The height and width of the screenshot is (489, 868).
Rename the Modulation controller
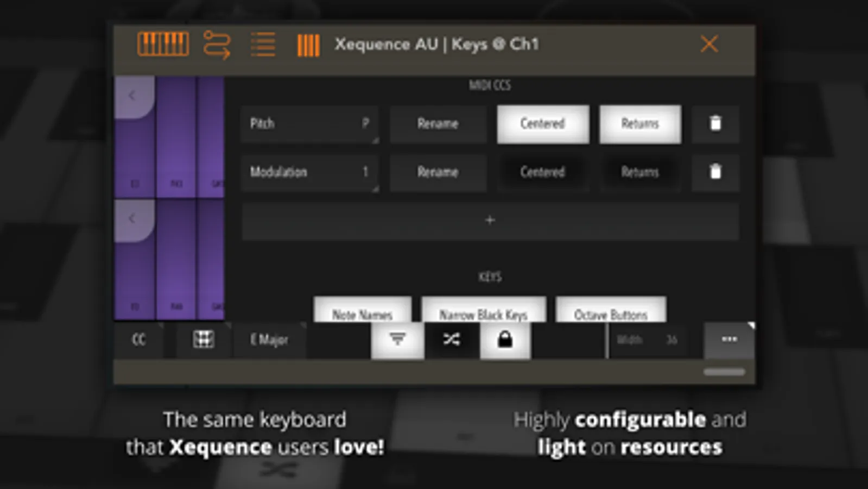click(x=438, y=172)
